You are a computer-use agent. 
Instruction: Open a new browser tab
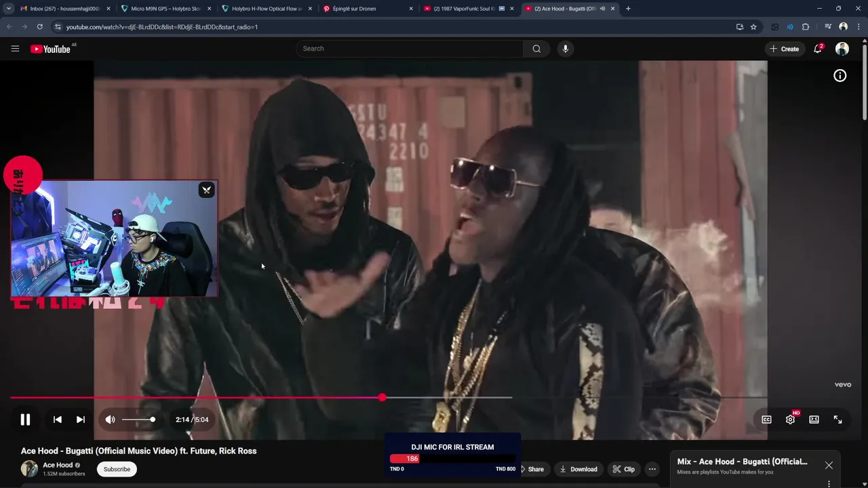pyautogui.click(x=628, y=9)
